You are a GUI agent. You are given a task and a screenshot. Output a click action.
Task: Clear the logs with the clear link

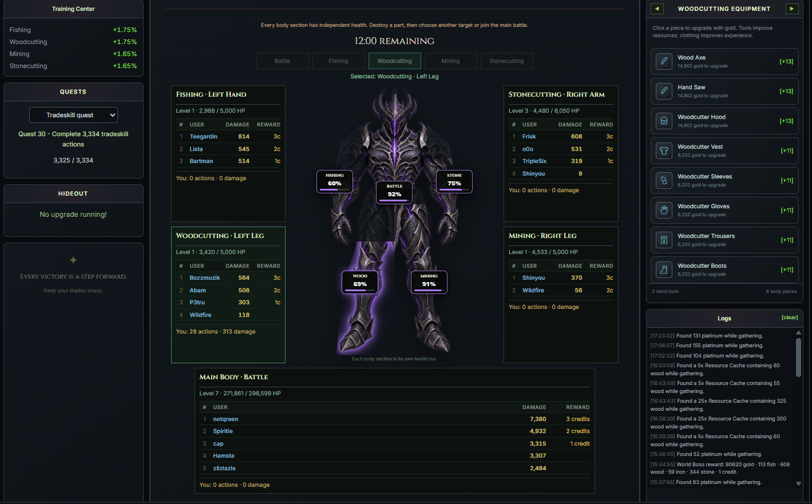coord(790,318)
